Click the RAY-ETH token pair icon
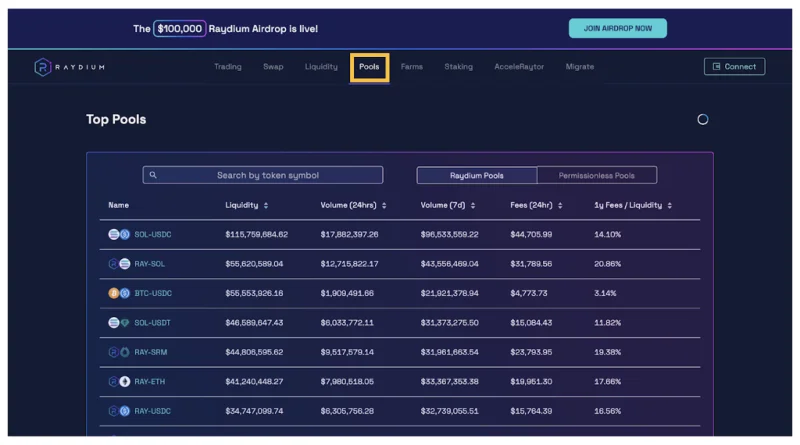The width and height of the screenshot is (800, 445). (119, 382)
